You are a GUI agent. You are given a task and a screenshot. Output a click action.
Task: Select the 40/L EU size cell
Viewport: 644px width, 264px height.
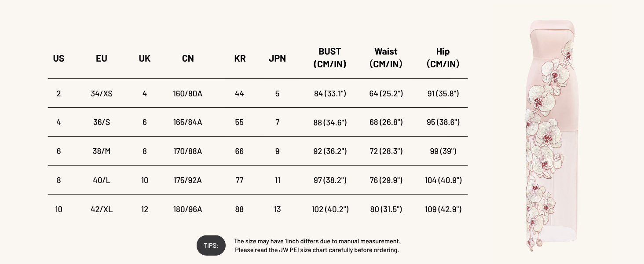point(102,180)
